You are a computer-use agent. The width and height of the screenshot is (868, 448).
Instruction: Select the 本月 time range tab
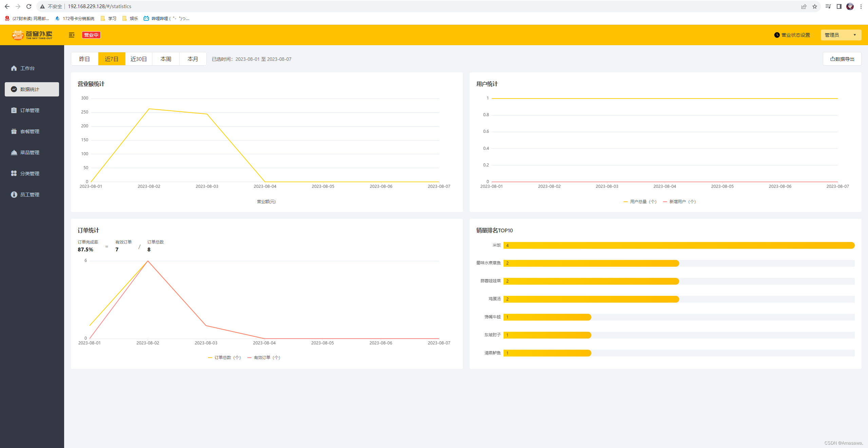(x=193, y=59)
